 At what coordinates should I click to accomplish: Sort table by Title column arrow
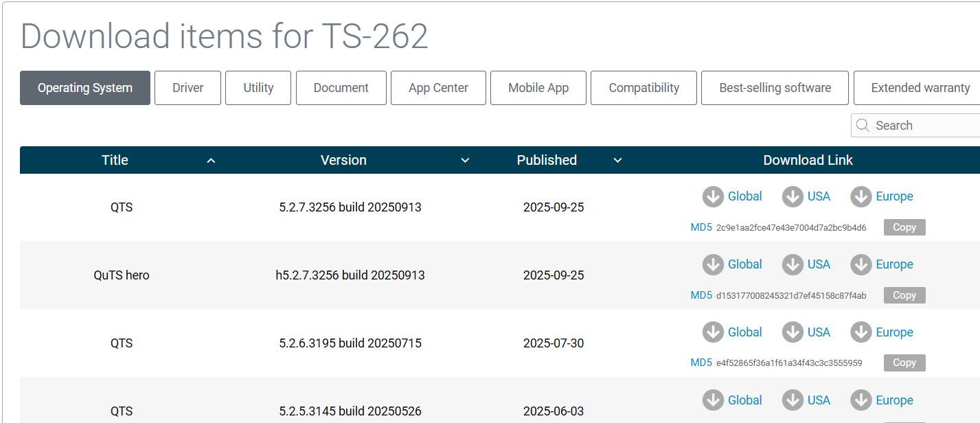click(212, 161)
